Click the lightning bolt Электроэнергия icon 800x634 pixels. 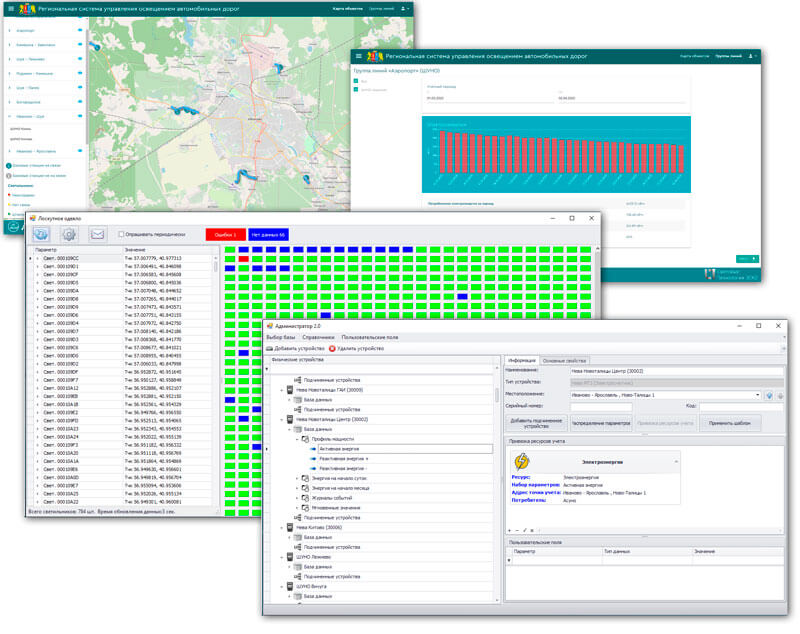[521, 462]
